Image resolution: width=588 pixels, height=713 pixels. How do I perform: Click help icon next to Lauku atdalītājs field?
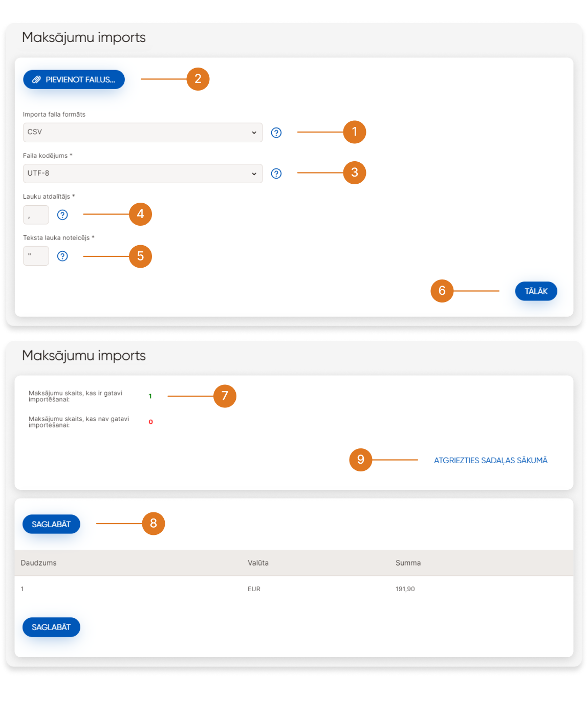tap(62, 215)
